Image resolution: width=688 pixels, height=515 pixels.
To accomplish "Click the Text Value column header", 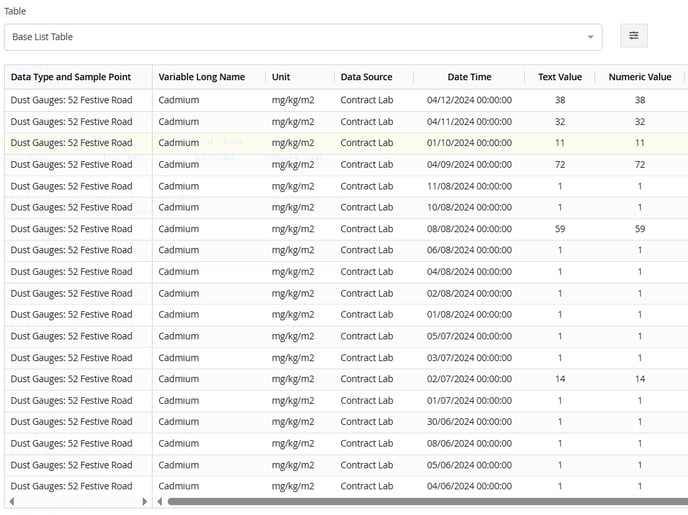I will click(560, 77).
